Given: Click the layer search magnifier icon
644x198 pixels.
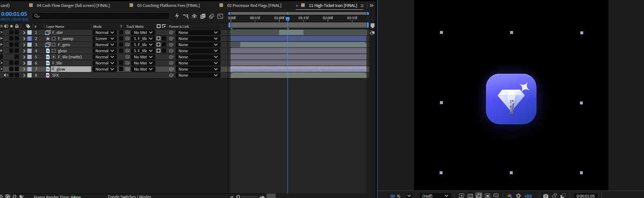Looking at the screenshot, I should pos(37,16).
